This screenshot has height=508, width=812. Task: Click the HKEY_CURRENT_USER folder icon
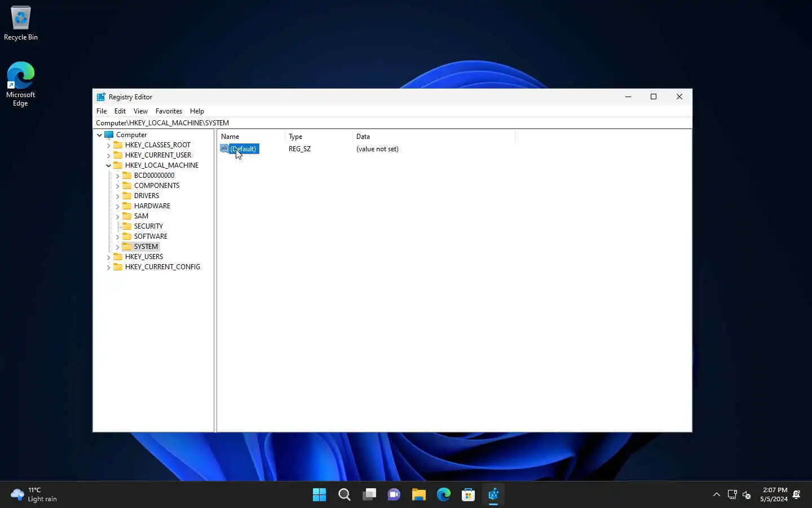click(118, 155)
